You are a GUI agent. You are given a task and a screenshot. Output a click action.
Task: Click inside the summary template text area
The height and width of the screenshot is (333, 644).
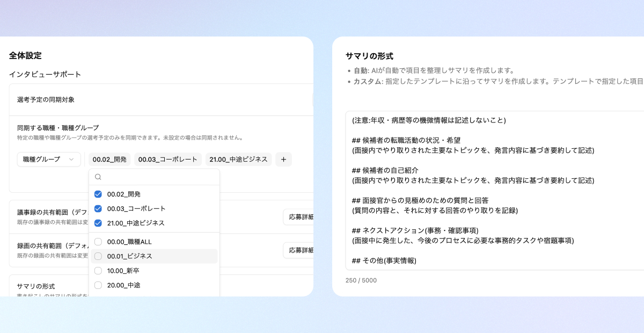(495, 191)
